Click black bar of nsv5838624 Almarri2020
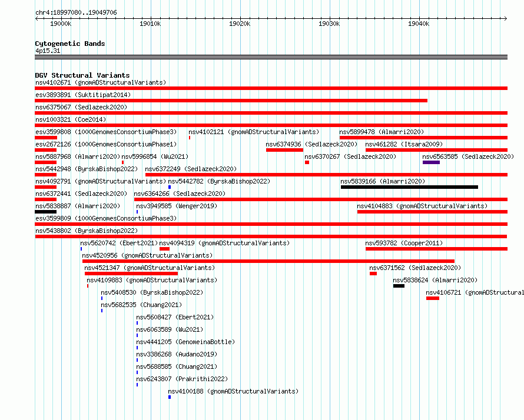524x420 pixels. [399, 286]
